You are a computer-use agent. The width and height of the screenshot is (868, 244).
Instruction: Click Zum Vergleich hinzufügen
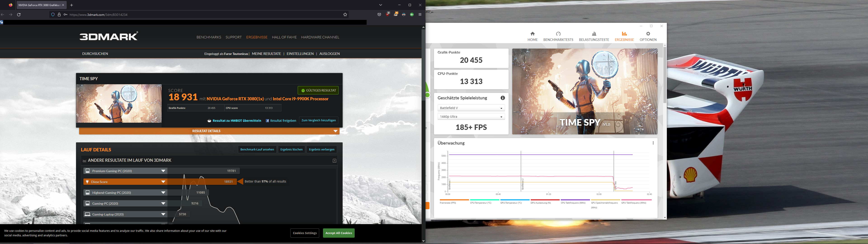318,120
